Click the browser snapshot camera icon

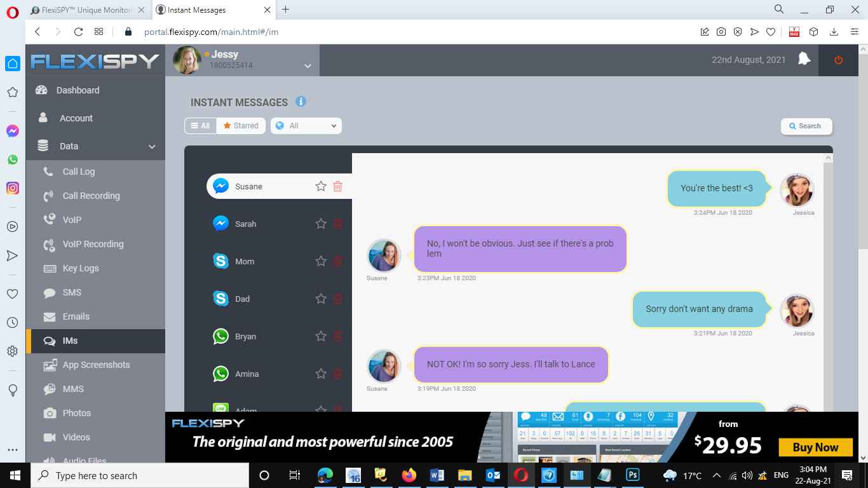(721, 32)
